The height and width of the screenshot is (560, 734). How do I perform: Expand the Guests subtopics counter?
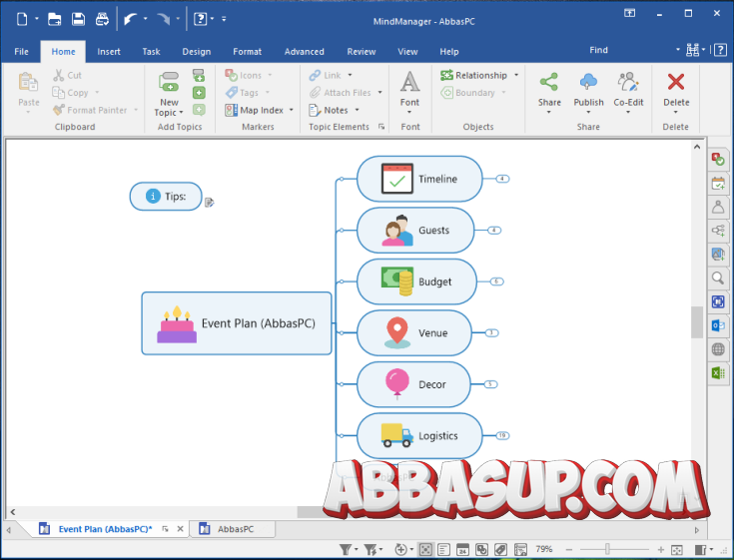tap(494, 231)
